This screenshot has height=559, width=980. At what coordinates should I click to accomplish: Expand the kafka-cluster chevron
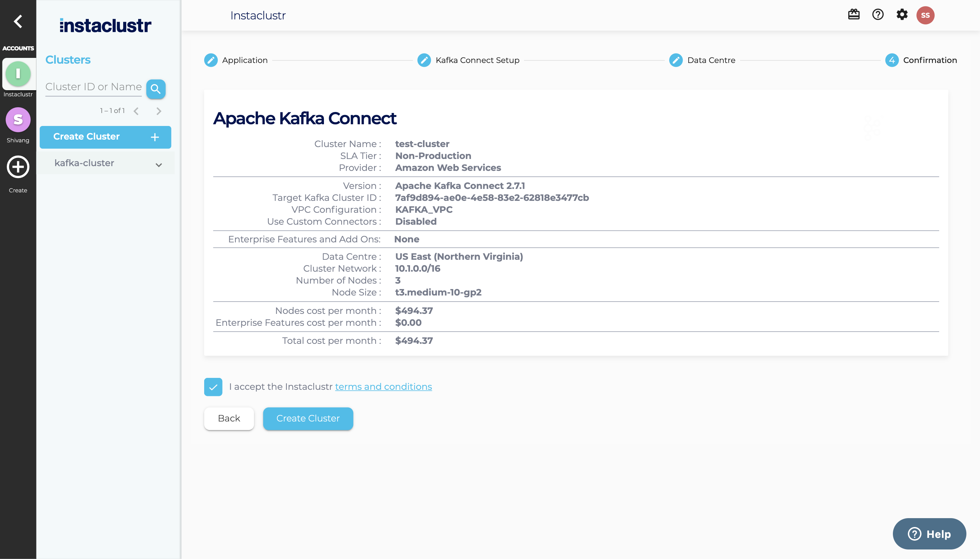pyautogui.click(x=159, y=165)
